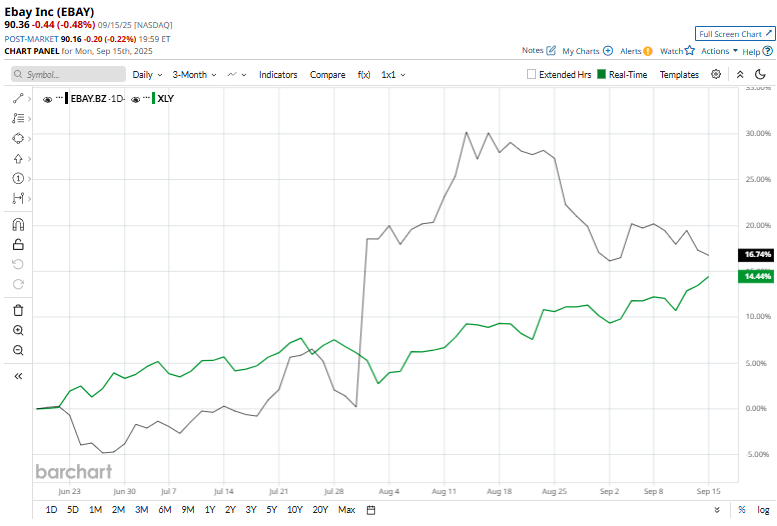777x526 pixels.
Task: Expand the shapes tool submenu arrow
Action: click(x=29, y=139)
